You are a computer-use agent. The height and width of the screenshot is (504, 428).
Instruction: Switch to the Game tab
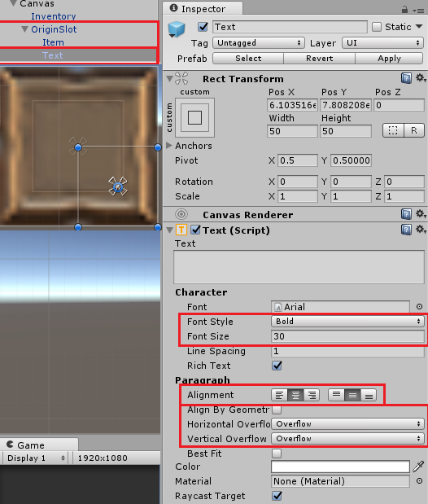pos(39,445)
